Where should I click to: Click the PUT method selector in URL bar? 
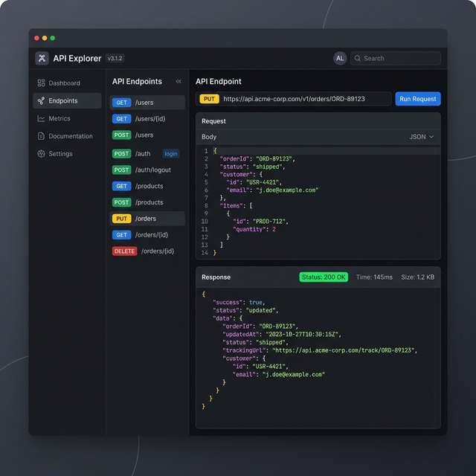[x=209, y=99]
